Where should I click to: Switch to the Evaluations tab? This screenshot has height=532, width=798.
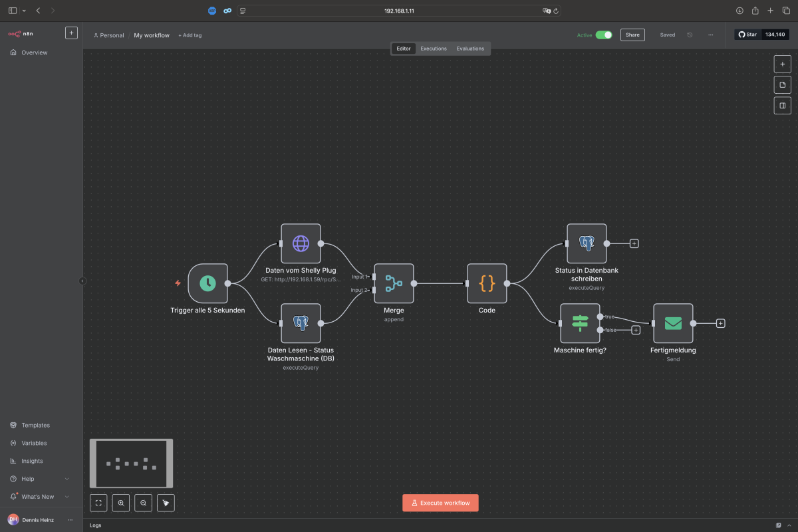coord(470,49)
